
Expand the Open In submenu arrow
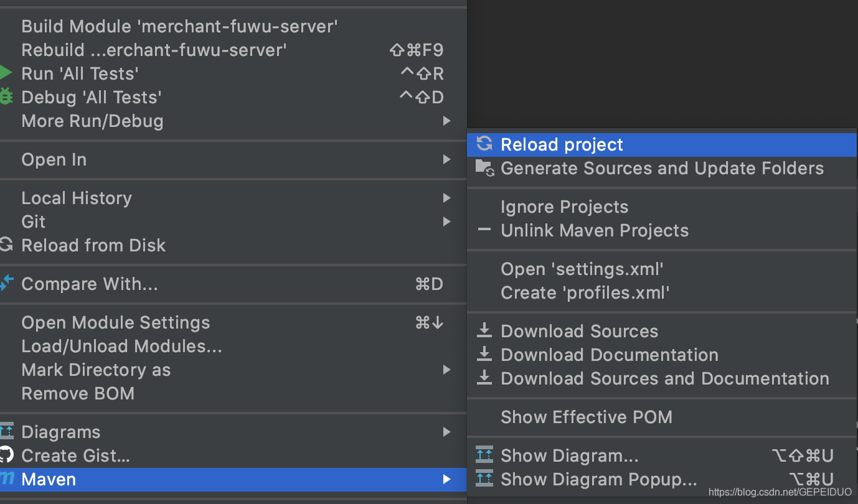(446, 159)
